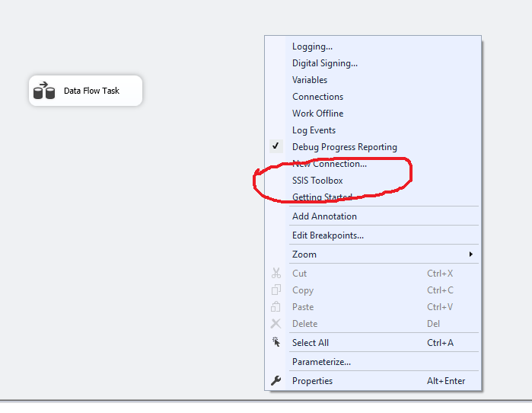Click the Cut scissors icon
532x413 pixels.
276,273
